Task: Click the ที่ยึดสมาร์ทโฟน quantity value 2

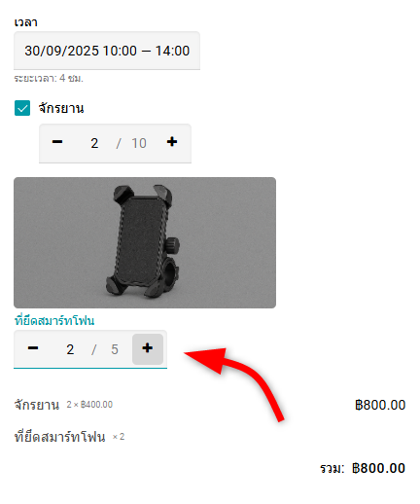Action: pos(70,349)
